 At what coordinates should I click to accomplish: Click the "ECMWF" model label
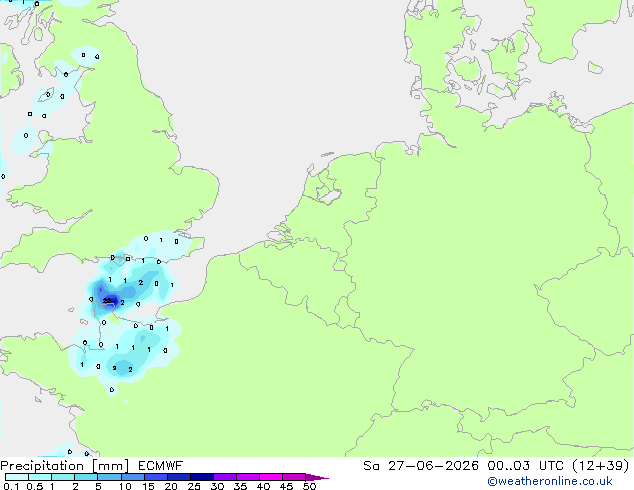click(161, 466)
